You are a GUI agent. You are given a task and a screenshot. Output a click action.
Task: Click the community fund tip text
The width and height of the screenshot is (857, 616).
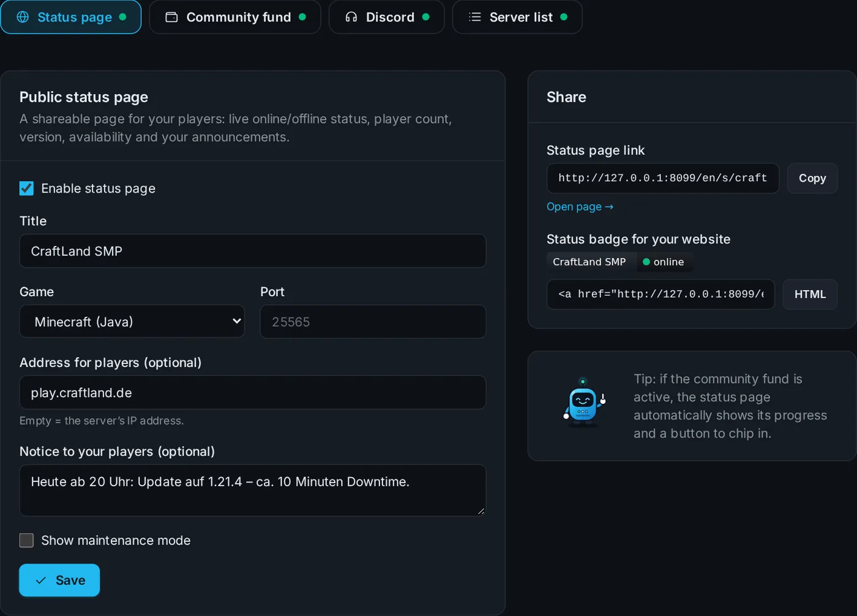point(730,406)
